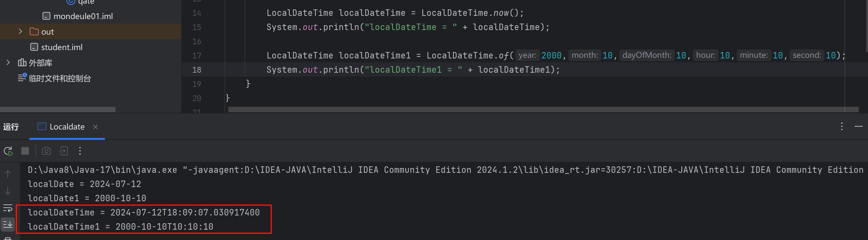Open the run toolbar more actions menu
The image size is (868, 240).
coord(80,151)
